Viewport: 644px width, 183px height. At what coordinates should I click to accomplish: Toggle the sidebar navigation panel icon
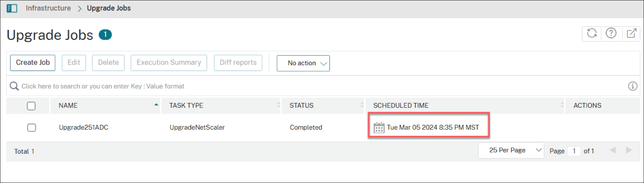[12, 8]
